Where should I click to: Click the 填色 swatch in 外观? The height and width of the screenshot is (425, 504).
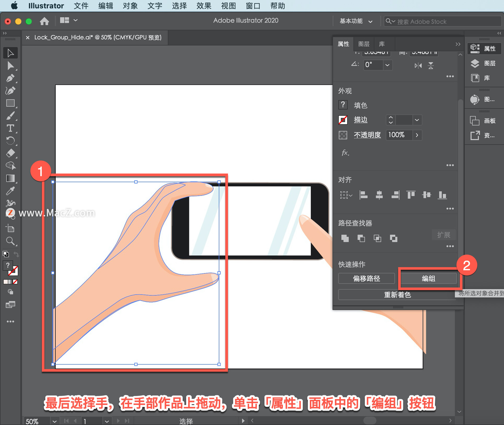click(x=343, y=105)
